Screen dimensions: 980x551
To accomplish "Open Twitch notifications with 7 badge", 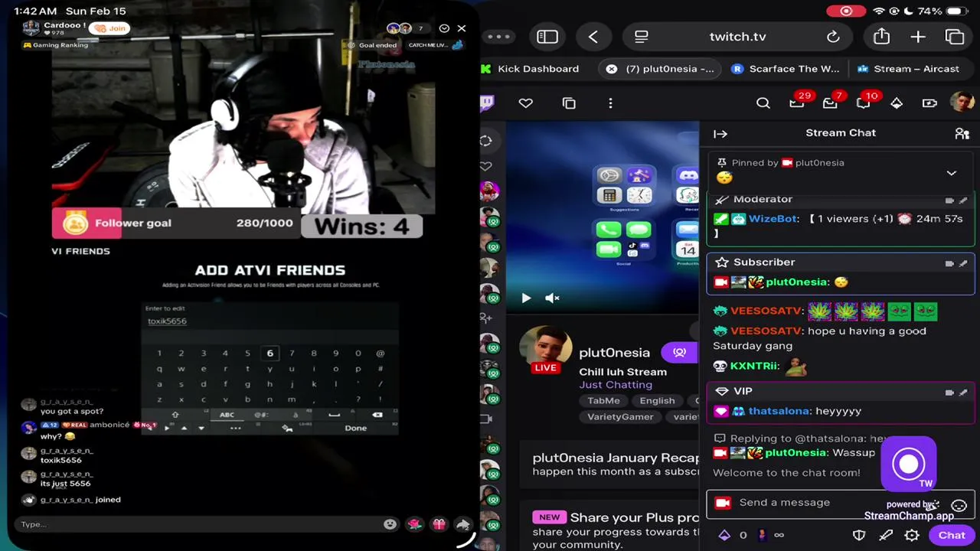I will 831,103.
